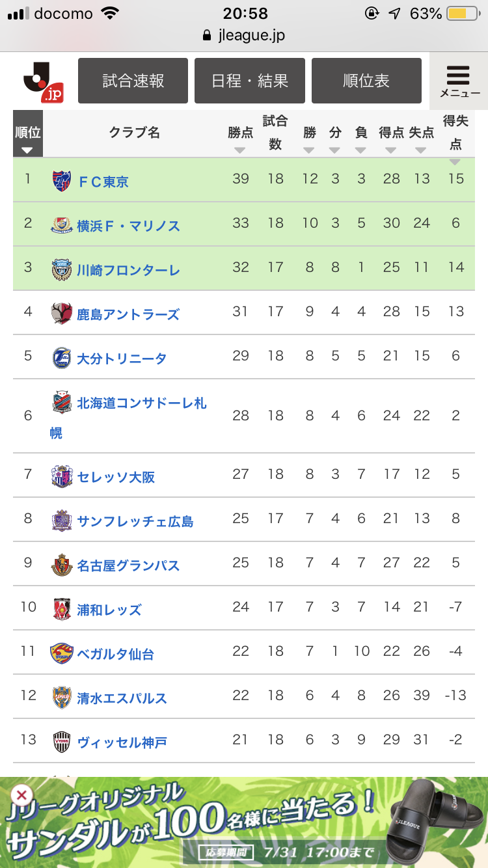
Task: Click the J.League jp logo
Action: point(43,81)
